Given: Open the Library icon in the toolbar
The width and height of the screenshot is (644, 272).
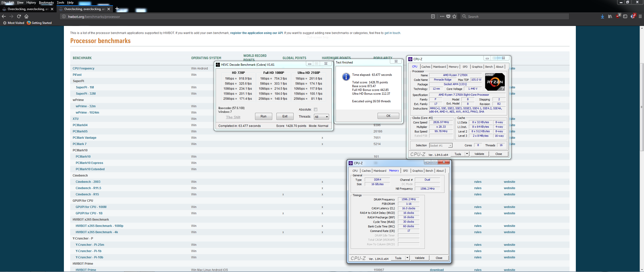Looking at the screenshot, I should click(x=610, y=17).
